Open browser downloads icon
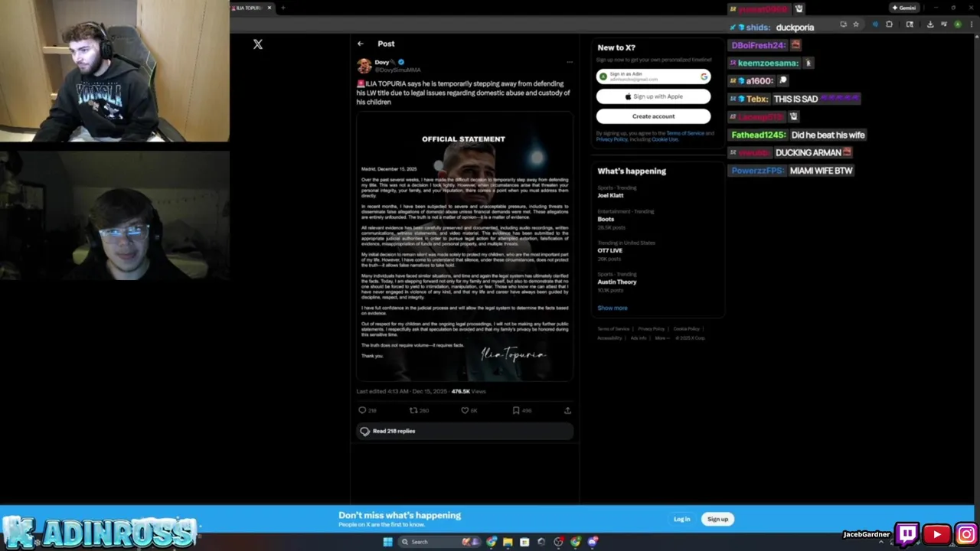980x551 pixels. pyautogui.click(x=929, y=24)
